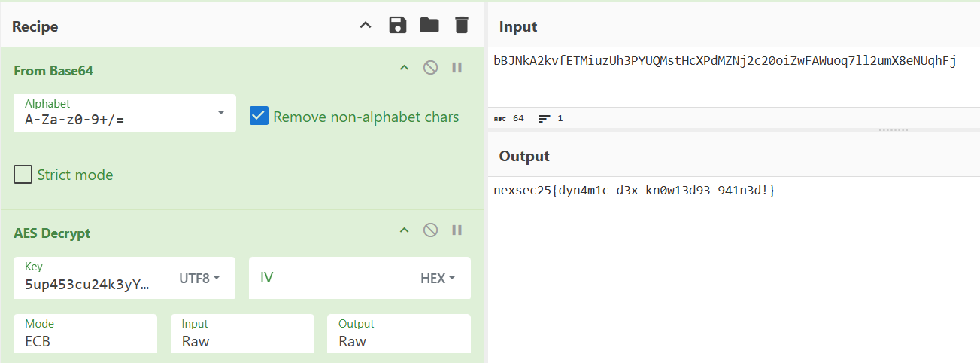Save the current recipe

click(x=397, y=26)
